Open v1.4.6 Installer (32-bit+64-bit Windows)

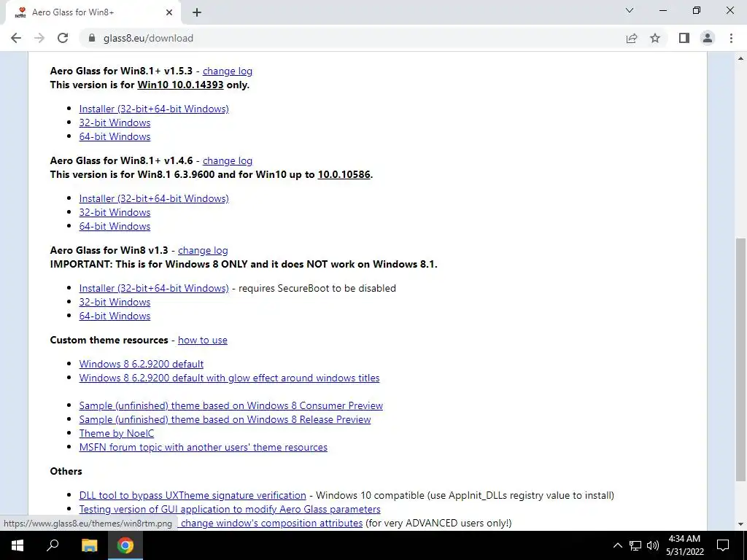[154, 198]
